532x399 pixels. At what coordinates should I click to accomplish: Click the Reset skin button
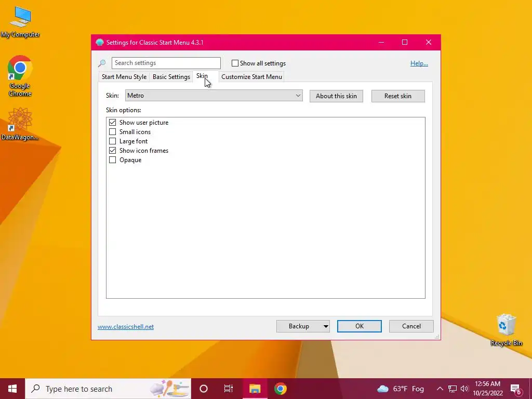tap(398, 96)
